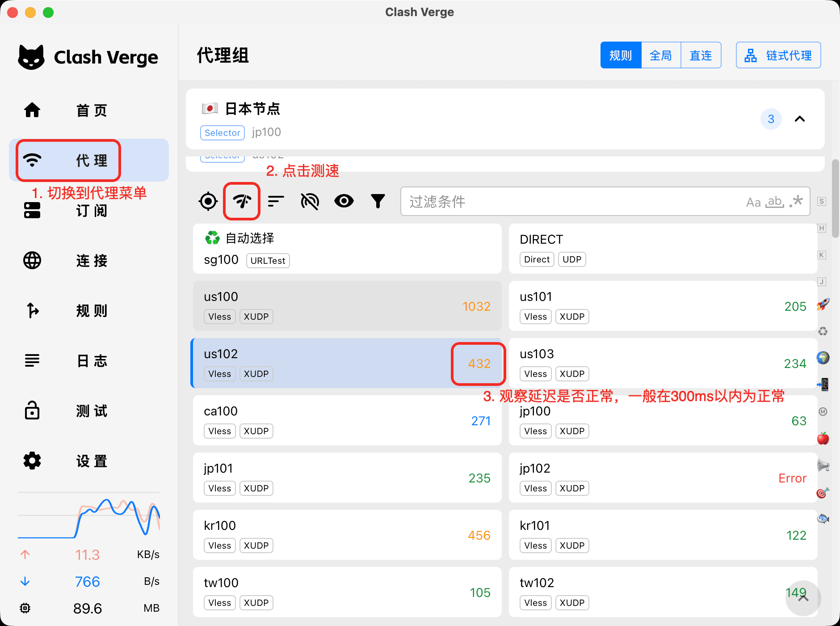Jump to the mobile phone group
The image size is (840, 626).
point(823,385)
